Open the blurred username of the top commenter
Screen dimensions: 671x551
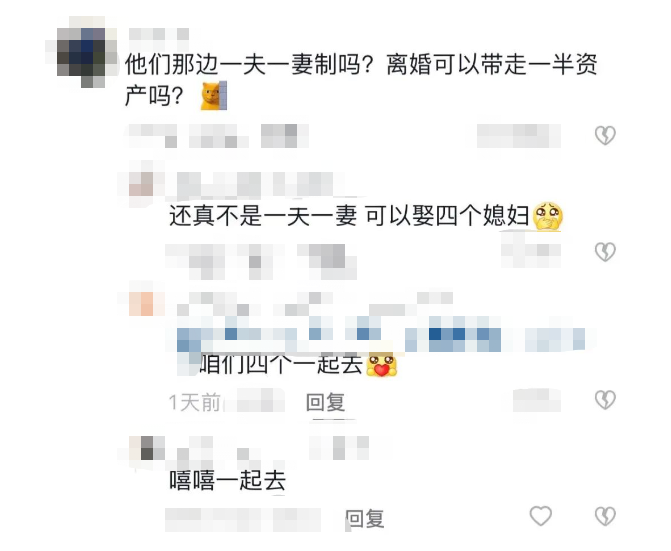pyautogui.click(x=159, y=34)
